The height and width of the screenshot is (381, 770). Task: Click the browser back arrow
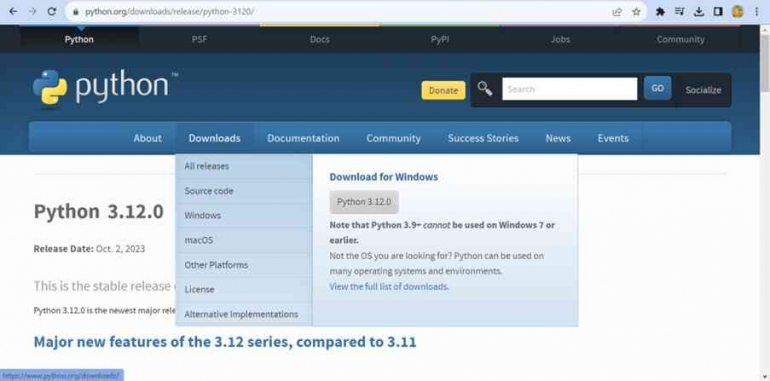coord(13,11)
